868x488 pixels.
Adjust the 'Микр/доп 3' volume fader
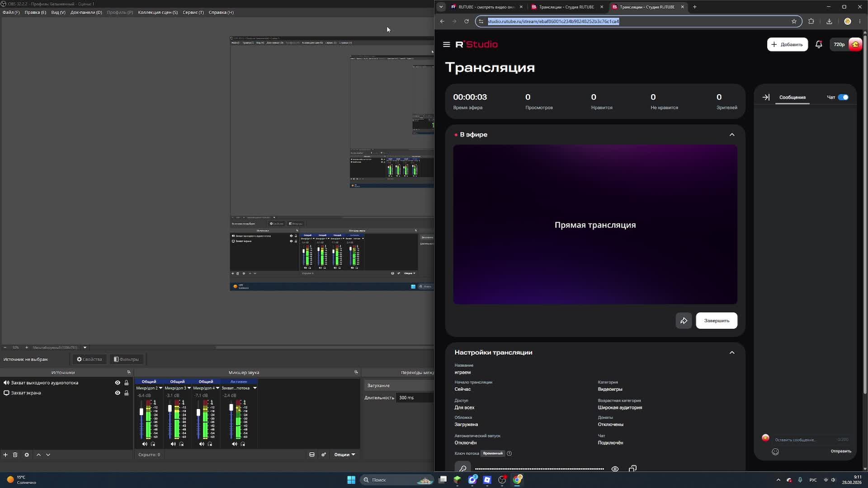pyautogui.click(x=170, y=408)
